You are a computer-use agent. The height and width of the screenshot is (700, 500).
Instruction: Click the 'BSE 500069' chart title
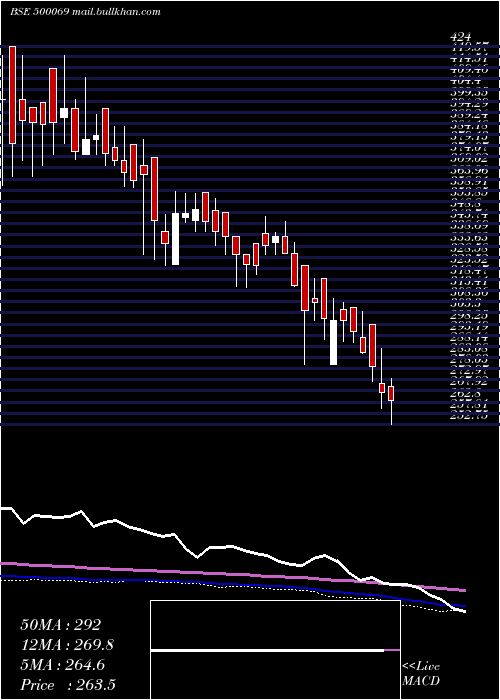pyautogui.click(x=39, y=12)
